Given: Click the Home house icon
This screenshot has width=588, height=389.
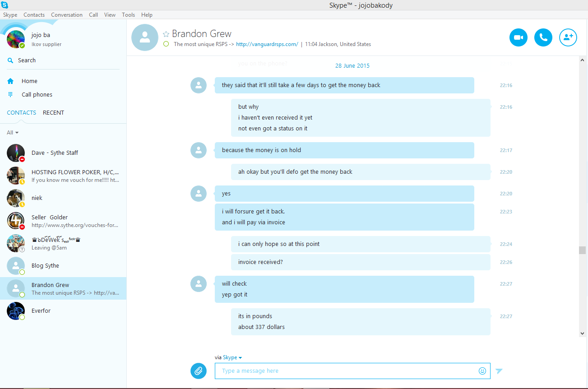Looking at the screenshot, I should point(10,81).
